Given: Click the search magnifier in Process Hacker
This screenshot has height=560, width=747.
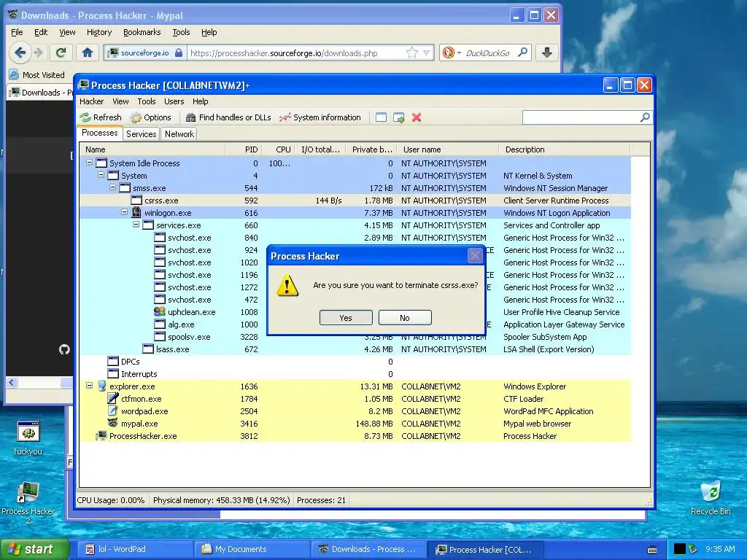Looking at the screenshot, I should coord(645,117).
